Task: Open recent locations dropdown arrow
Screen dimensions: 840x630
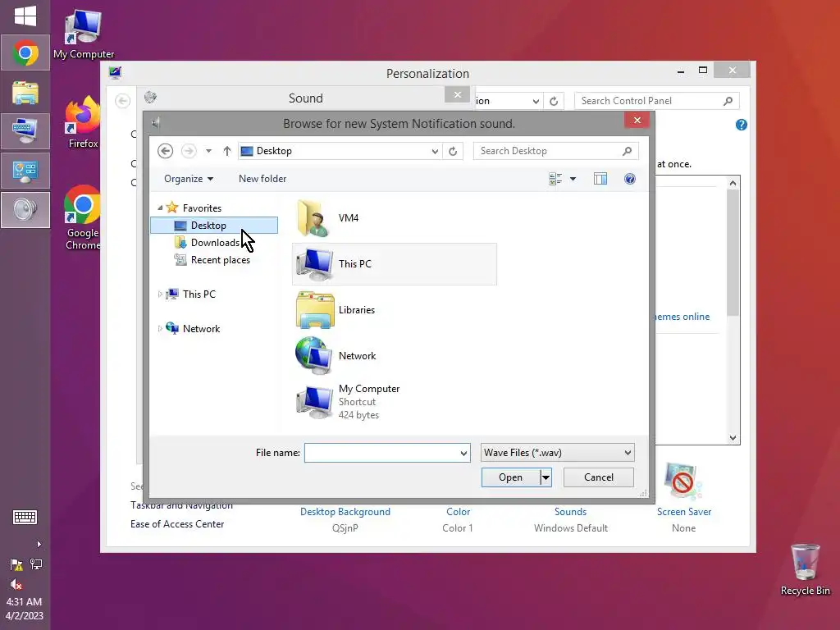Action: [208, 151]
